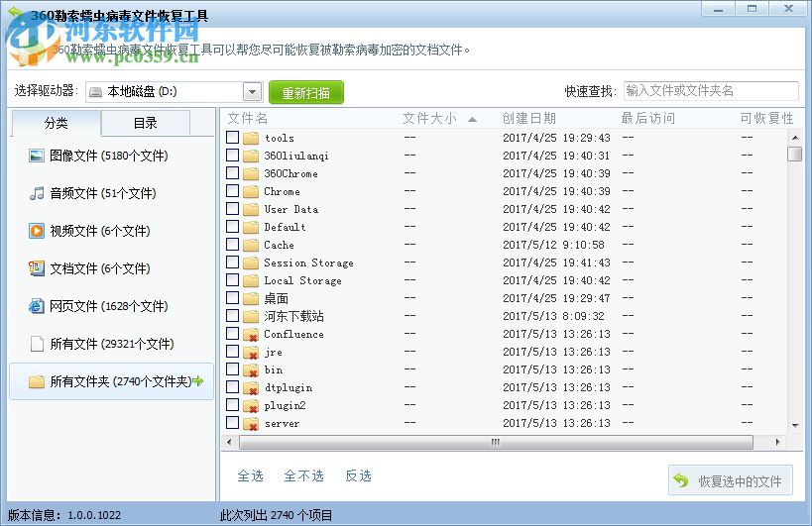
Task: Click the deleted Confluence folder icon
Action: click(x=251, y=334)
